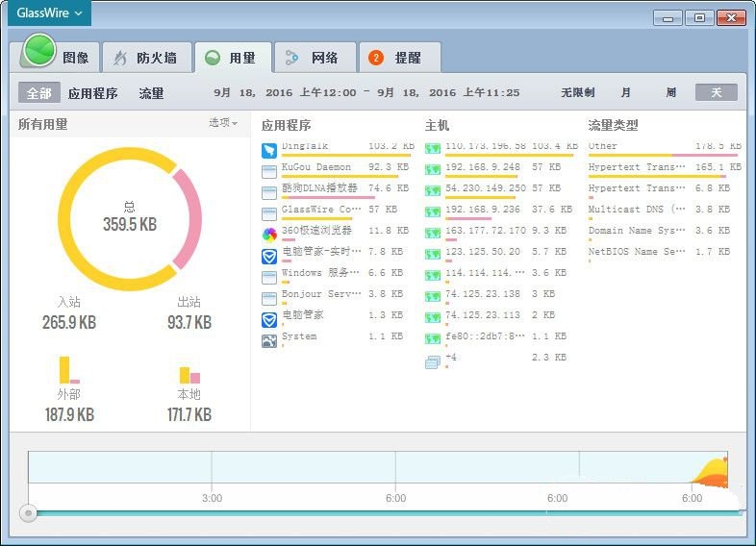Click host icon for 192.168.9.236

[433, 212]
